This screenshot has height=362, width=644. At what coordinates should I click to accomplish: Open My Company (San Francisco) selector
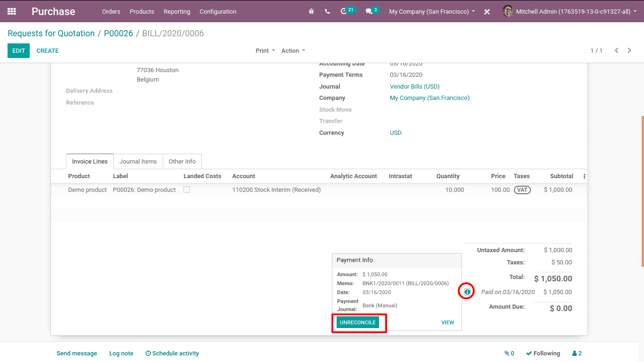(x=432, y=11)
